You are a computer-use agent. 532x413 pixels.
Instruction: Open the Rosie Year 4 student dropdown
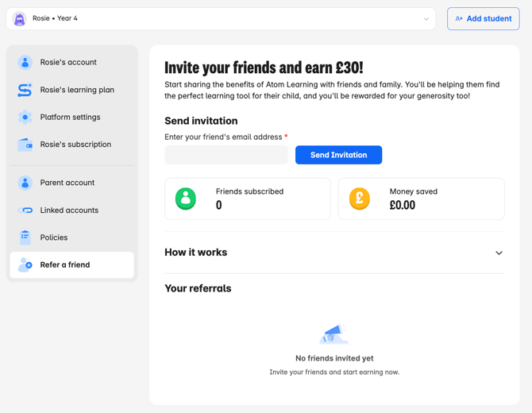pyautogui.click(x=221, y=19)
